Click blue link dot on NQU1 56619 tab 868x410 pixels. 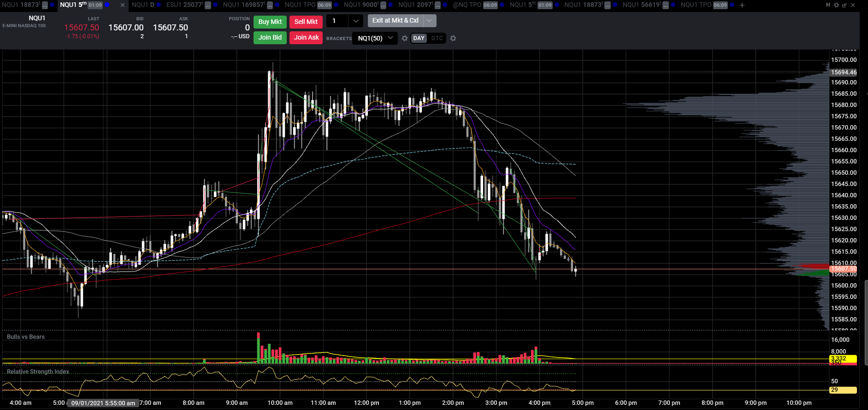pyautogui.click(x=673, y=5)
